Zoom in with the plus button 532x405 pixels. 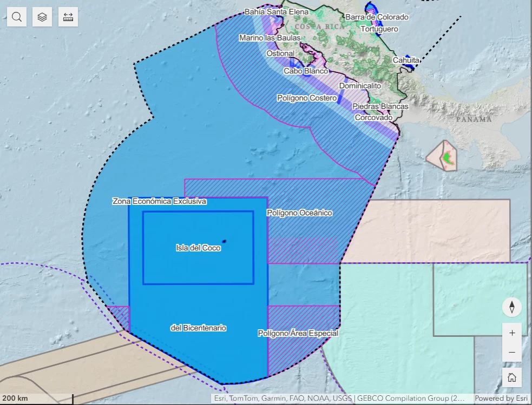point(511,333)
